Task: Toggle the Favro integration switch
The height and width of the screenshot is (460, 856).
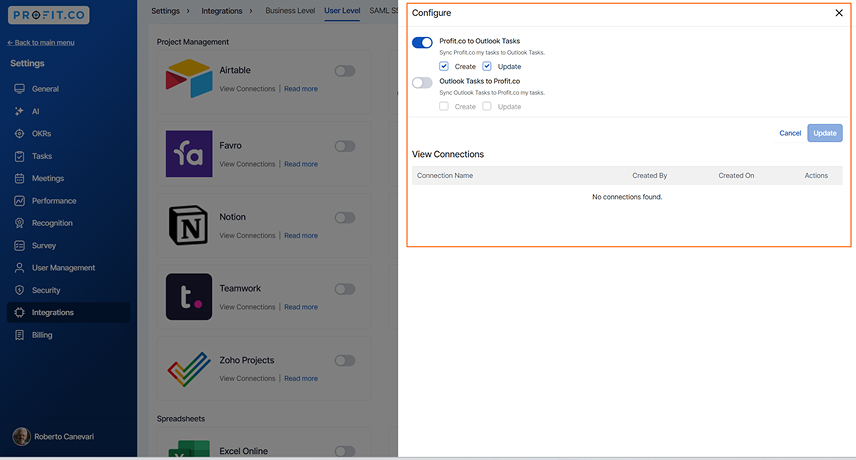Action: 345,146
